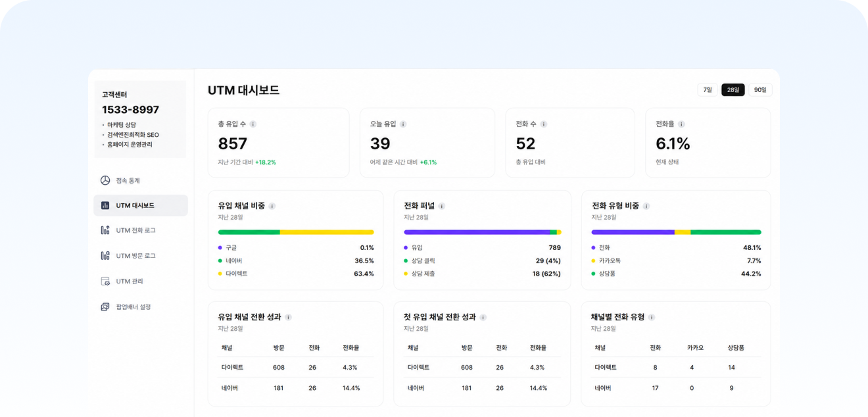Screen dimensions: 868x417
Task: Click customer center number 1533-8997
Action: pos(130,110)
